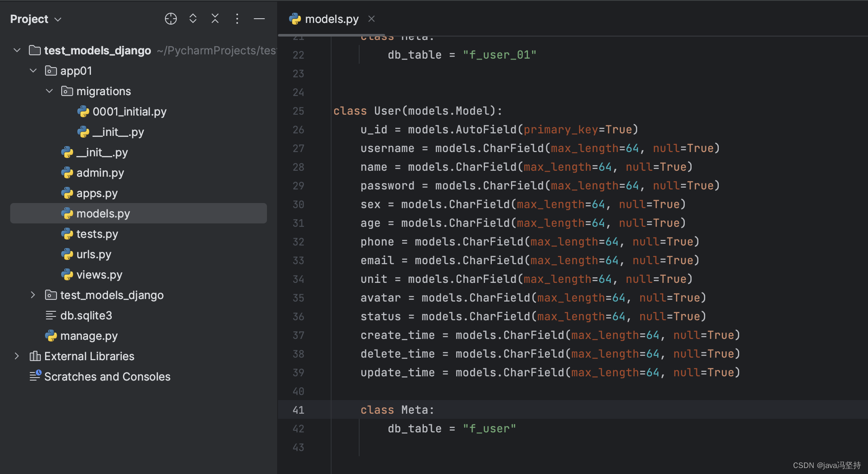Click the Collapse All icon in Project panel
The image size is (868, 474).
pos(215,19)
